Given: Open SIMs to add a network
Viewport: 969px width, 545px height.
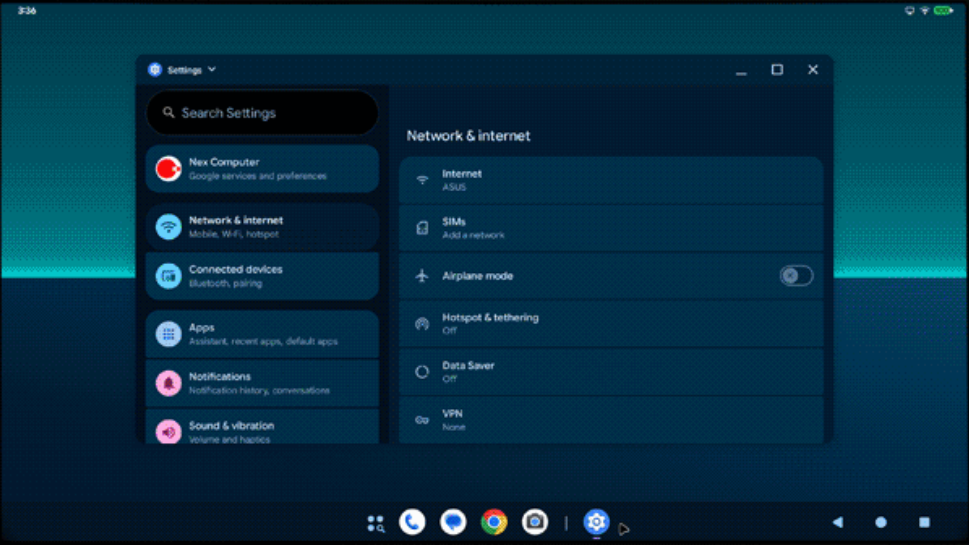Looking at the screenshot, I should click(x=610, y=228).
